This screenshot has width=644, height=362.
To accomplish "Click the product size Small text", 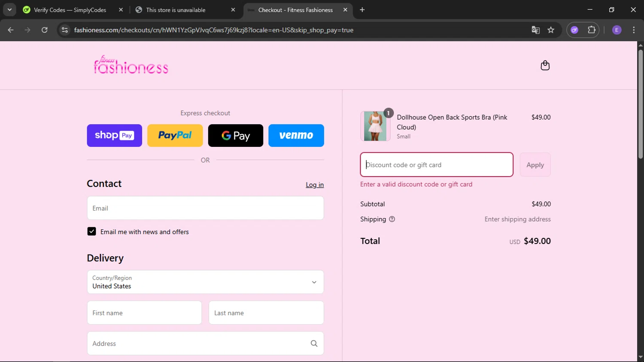I will coord(403,137).
